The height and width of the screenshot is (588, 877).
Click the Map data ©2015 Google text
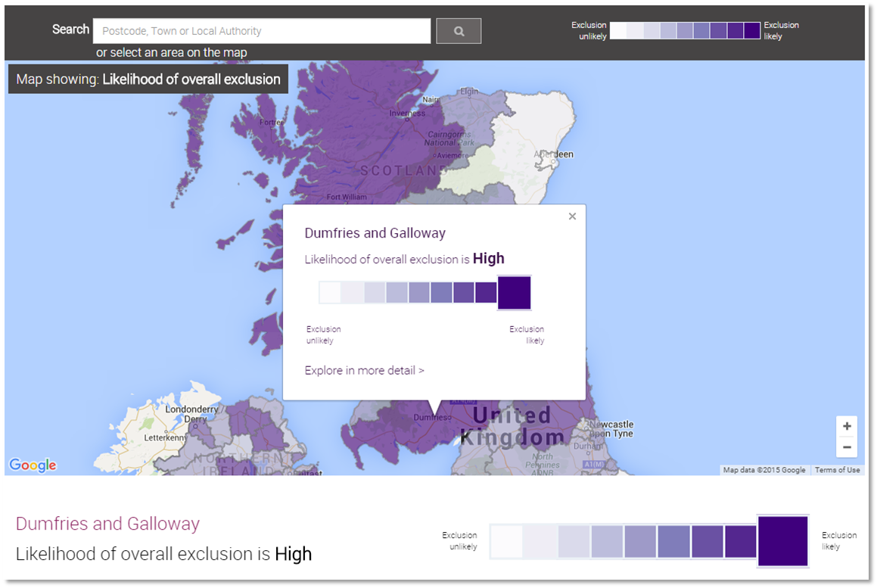coord(764,470)
